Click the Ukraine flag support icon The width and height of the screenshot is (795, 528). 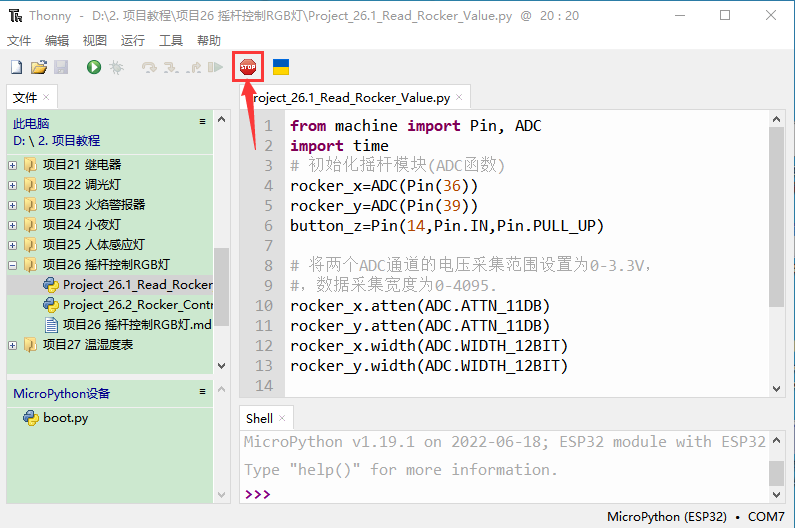pos(281,67)
